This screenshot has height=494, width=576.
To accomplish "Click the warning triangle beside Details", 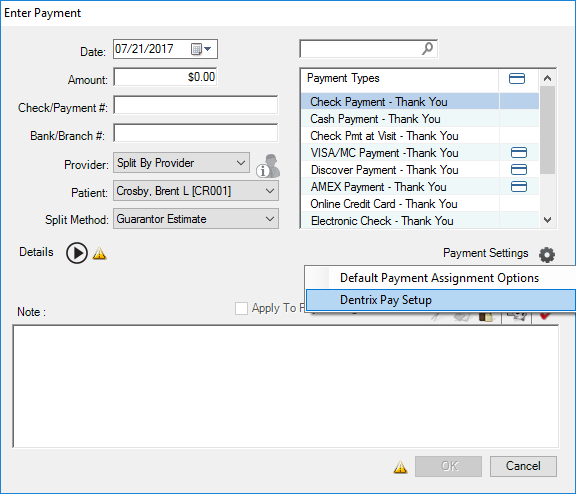I will tap(100, 253).
